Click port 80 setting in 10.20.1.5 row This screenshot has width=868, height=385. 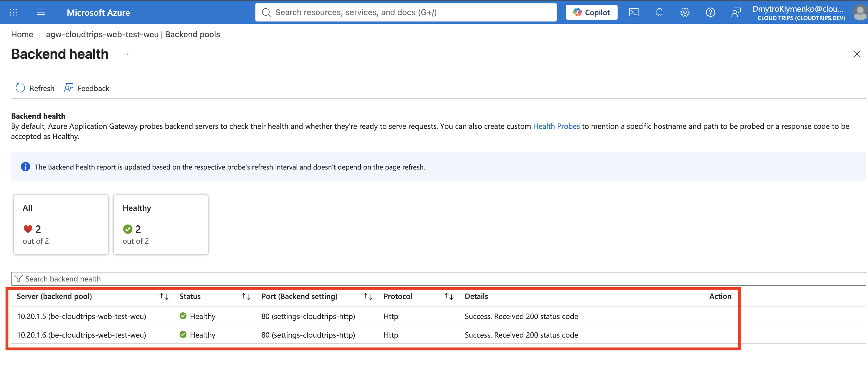[x=308, y=316]
